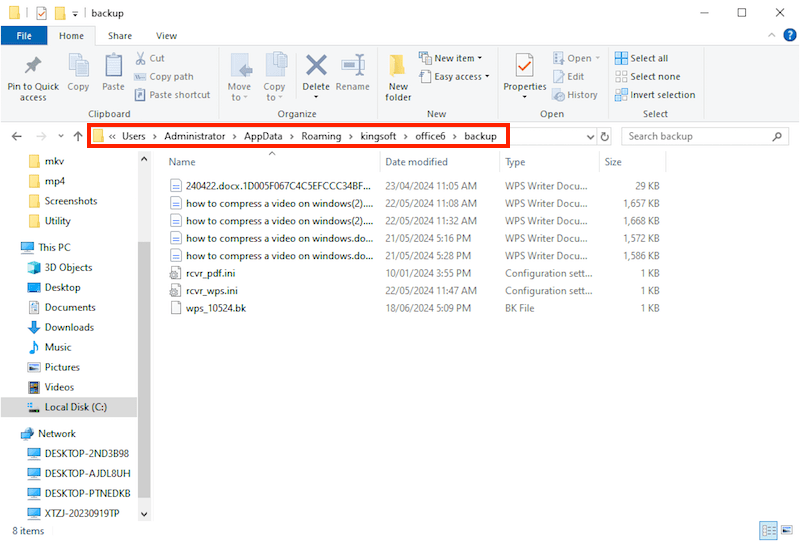Click Edit in the Open group
Viewport: 800px width, 541px height.
(569, 77)
